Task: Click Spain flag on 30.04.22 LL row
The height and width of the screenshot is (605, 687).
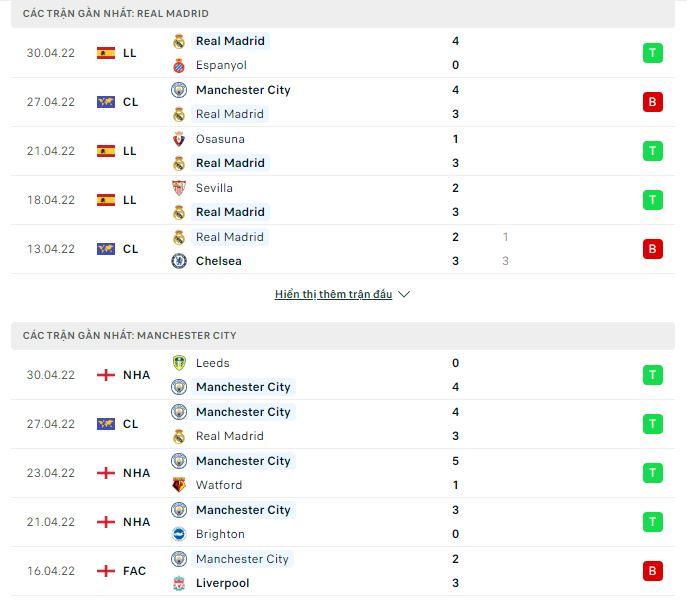Action: pyautogui.click(x=106, y=53)
